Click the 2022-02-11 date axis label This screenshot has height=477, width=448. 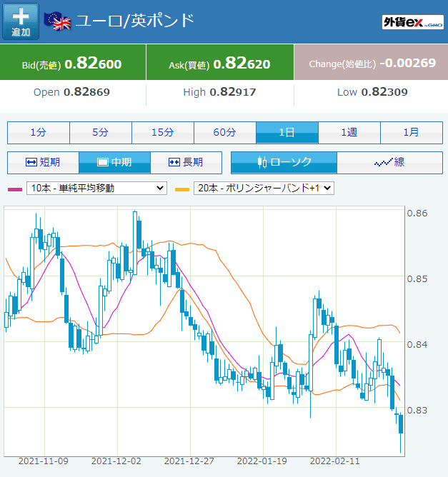tap(335, 461)
